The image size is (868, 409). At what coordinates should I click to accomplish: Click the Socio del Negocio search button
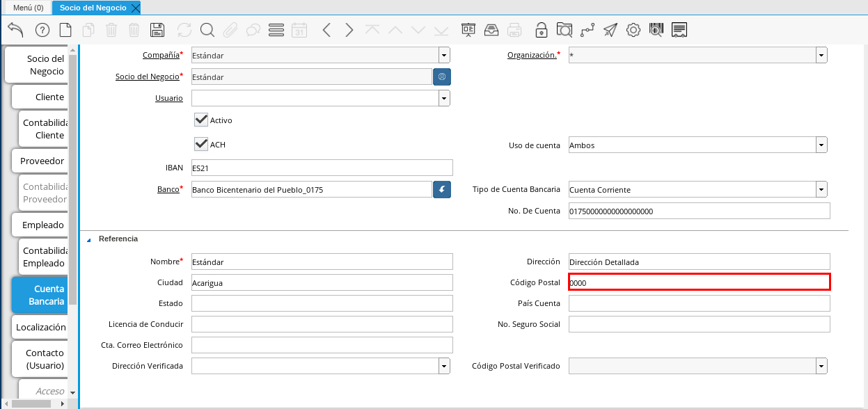click(x=441, y=77)
